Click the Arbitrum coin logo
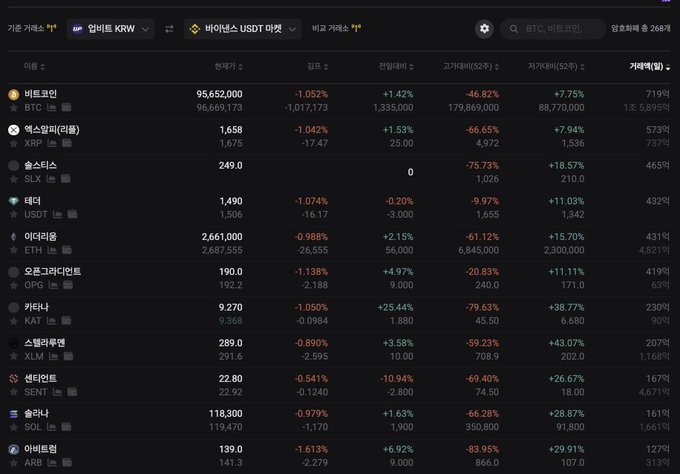This screenshot has width=680, height=474. (14, 449)
